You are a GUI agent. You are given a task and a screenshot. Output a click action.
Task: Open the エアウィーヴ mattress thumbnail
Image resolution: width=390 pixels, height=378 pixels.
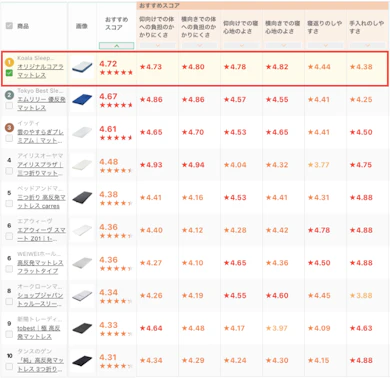[x=82, y=231]
